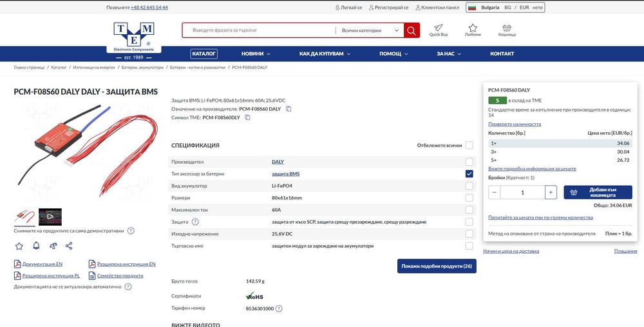Click Покажи подобни продукти (26) button
Image resolution: width=644 pixels, height=327 pixels.
coord(437,266)
